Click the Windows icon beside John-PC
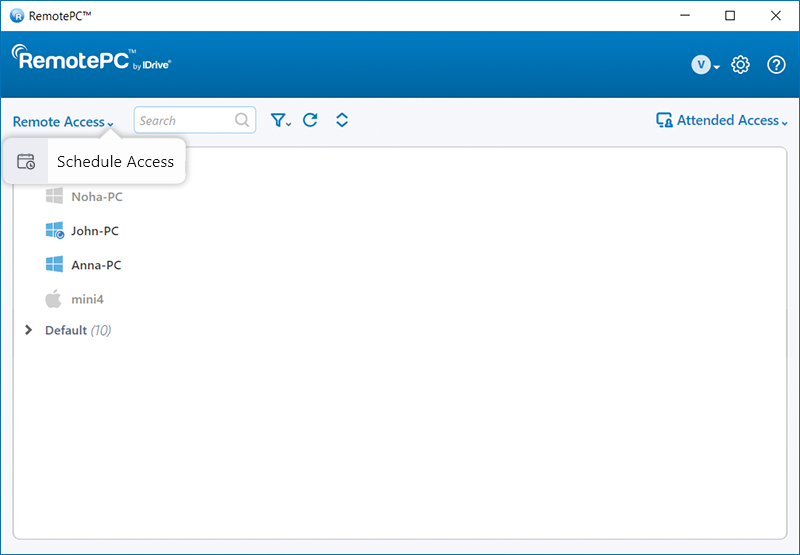The image size is (800, 555). 54,231
